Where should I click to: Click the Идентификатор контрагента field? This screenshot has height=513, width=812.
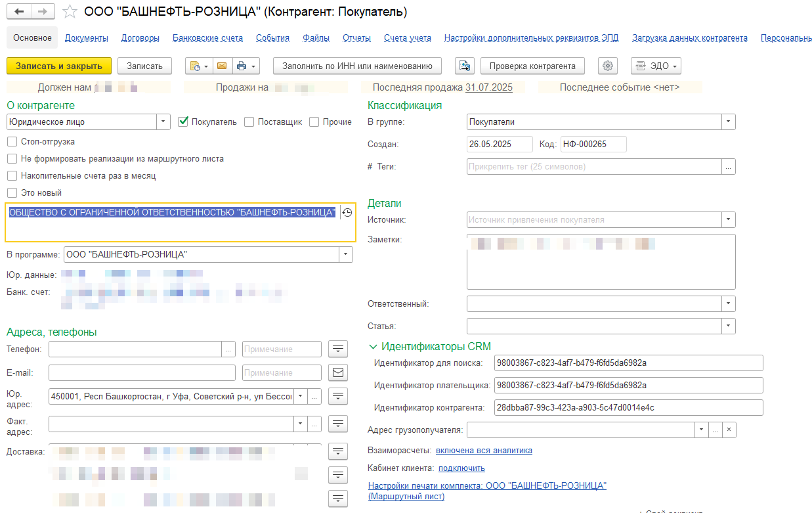pyautogui.click(x=629, y=407)
